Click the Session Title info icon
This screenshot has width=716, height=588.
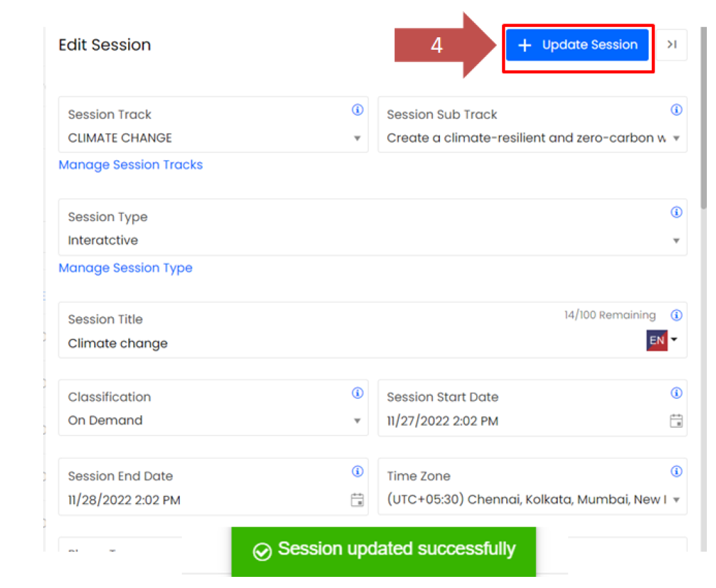[x=676, y=315]
